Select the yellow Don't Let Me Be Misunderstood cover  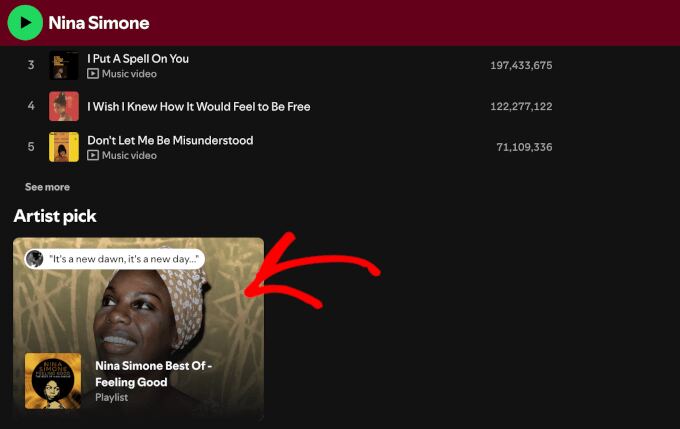64,147
